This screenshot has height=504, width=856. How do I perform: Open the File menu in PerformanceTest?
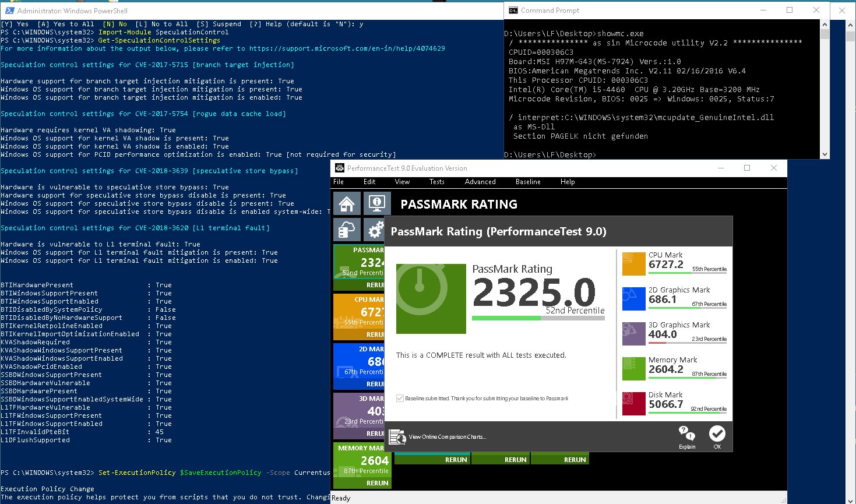pyautogui.click(x=339, y=182)
